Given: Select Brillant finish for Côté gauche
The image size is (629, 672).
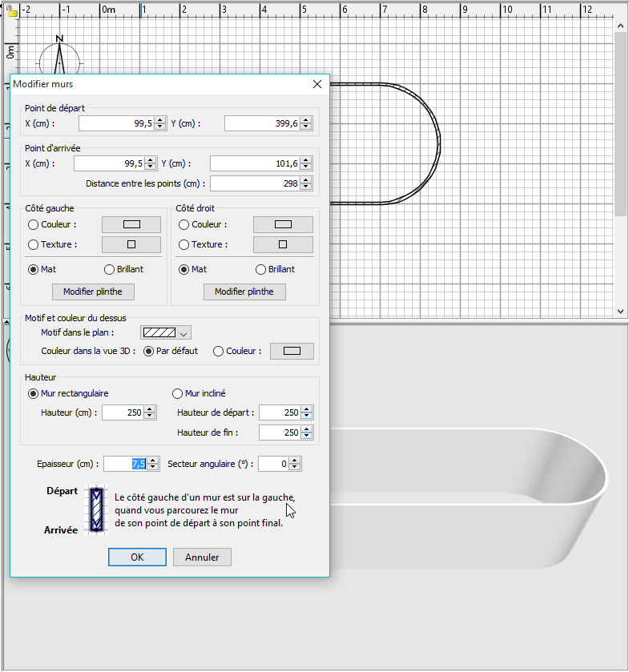Looking at the screenshot, I should click(109, 269).
